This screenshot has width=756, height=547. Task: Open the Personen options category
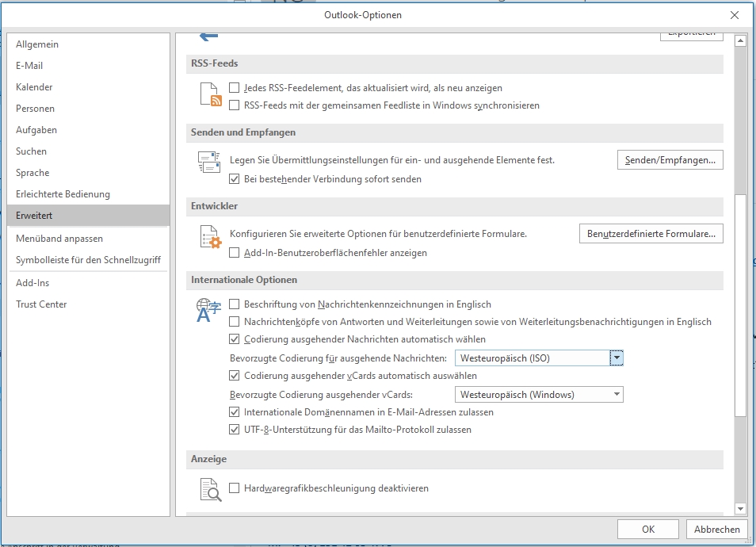coord(88,109)
